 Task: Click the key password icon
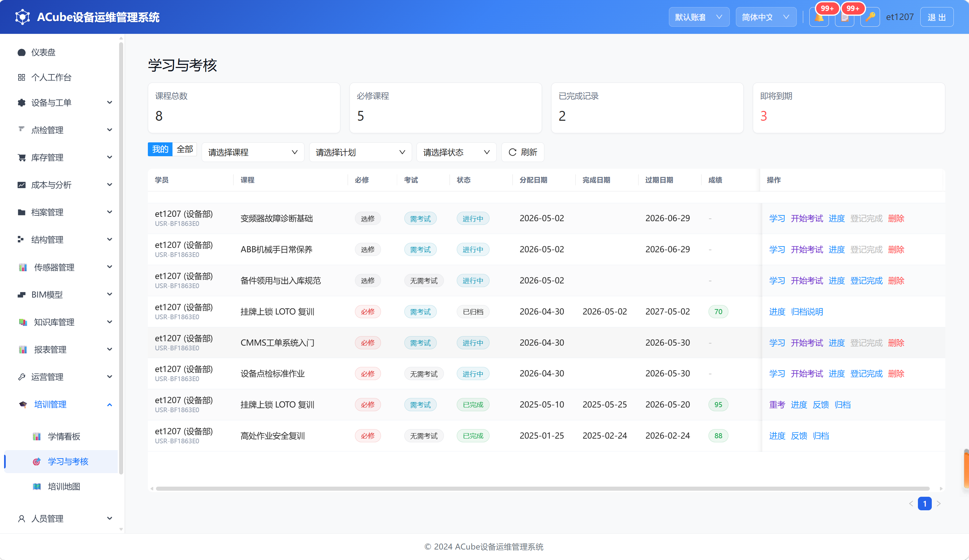tap(870, 17)
